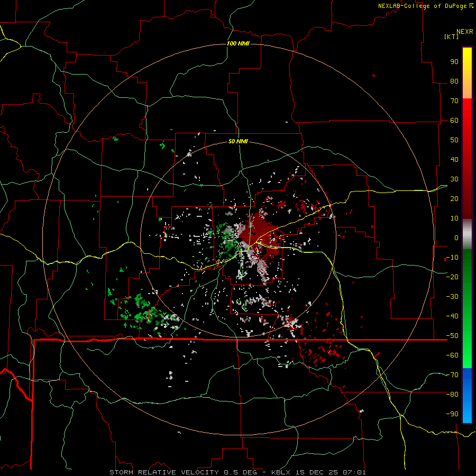This screenshot has width=476, height=476.
Task: Click the -40 value on velocity scale
Action: point(452,316)
